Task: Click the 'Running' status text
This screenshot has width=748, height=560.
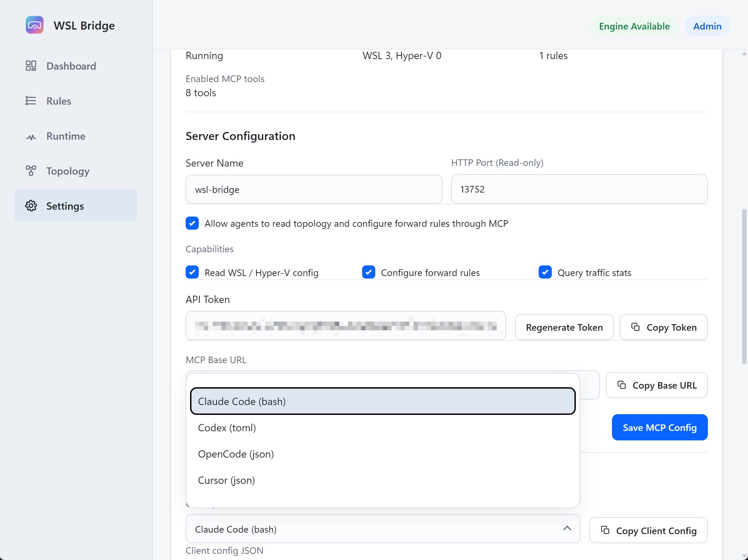Action: (x=204, y=56)
